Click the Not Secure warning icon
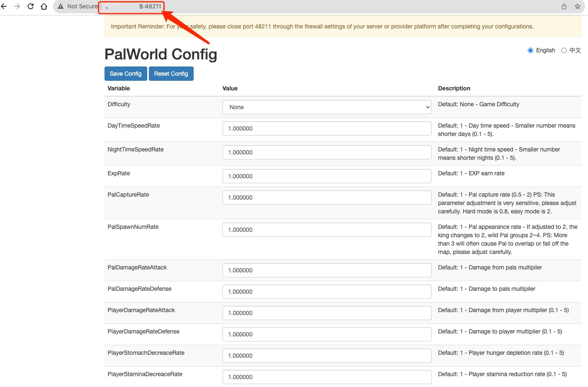Viewport: 588px width, 387px height. coord(61,6)
